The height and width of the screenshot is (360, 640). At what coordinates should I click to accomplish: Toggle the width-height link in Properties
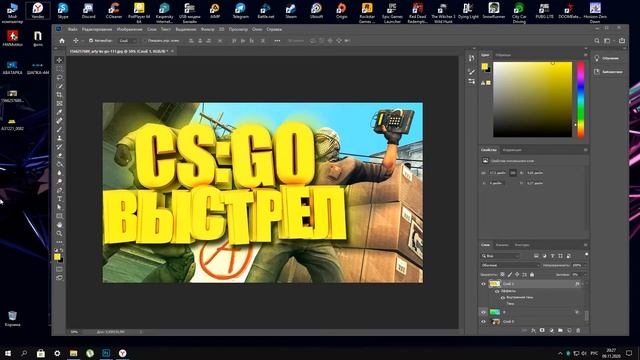pos(513,173)
